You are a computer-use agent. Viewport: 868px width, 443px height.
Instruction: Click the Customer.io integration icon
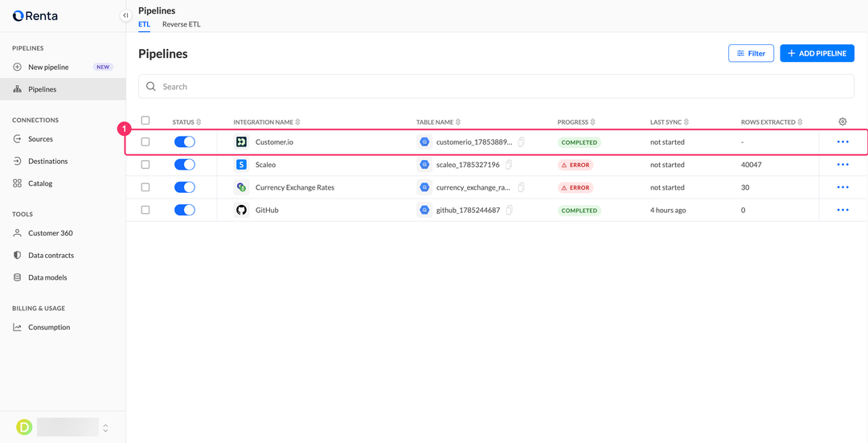pyautogui.click(x=241, y=142)
